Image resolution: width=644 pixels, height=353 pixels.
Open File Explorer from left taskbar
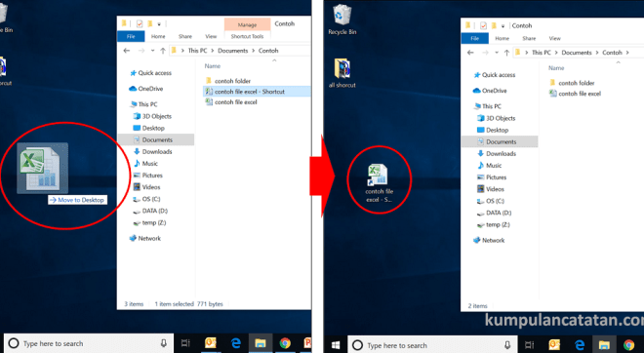click(261, 343)
